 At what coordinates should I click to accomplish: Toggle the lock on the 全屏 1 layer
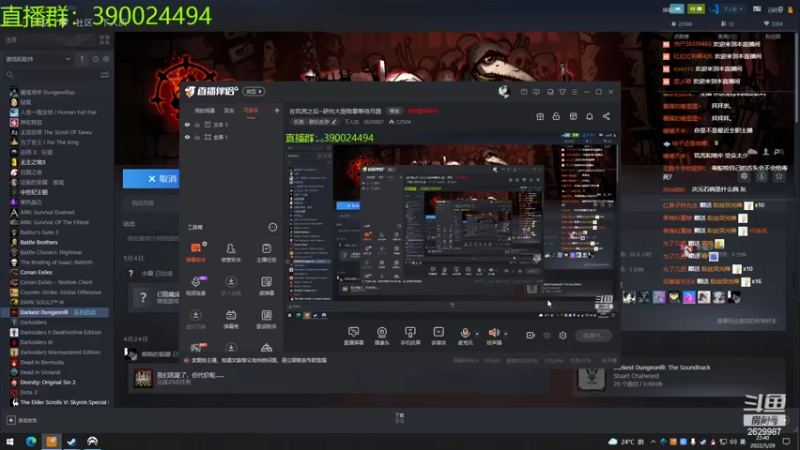coord(197,137)
